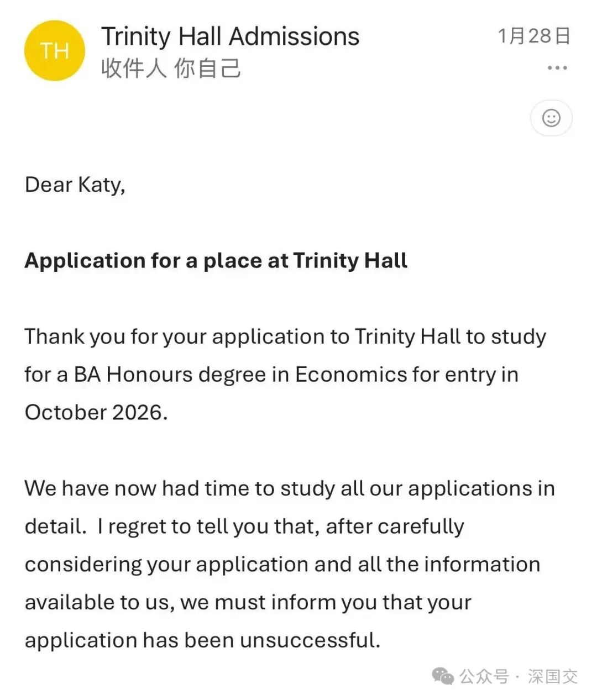Screen dimensions: 597x700
Task: Click the 1月28日 date stamp
Action: (x=534, y=36)
